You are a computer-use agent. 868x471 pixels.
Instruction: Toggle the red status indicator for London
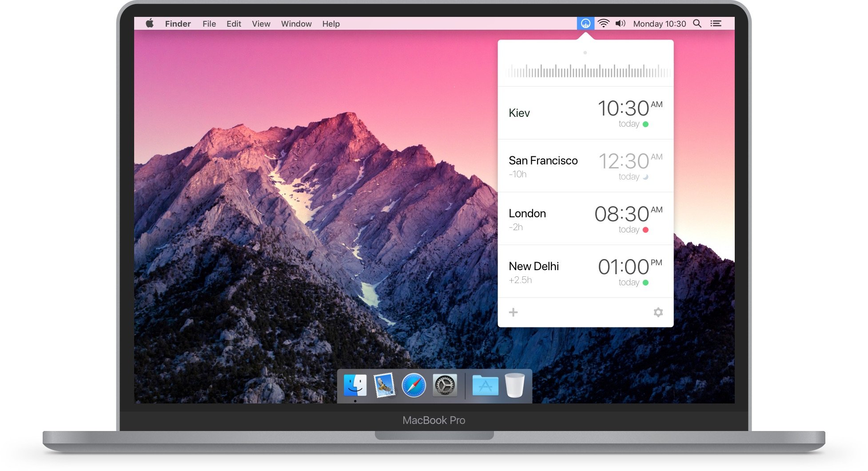click(x=646, y=230)
